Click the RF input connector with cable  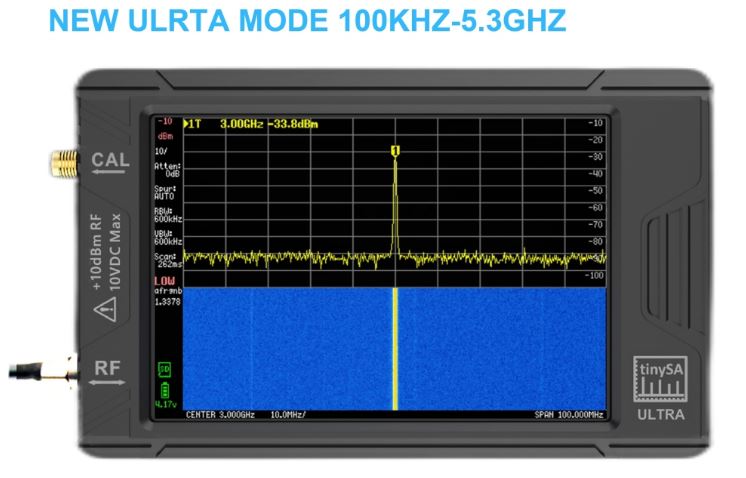pyautogui.click(x=44, y=371)
